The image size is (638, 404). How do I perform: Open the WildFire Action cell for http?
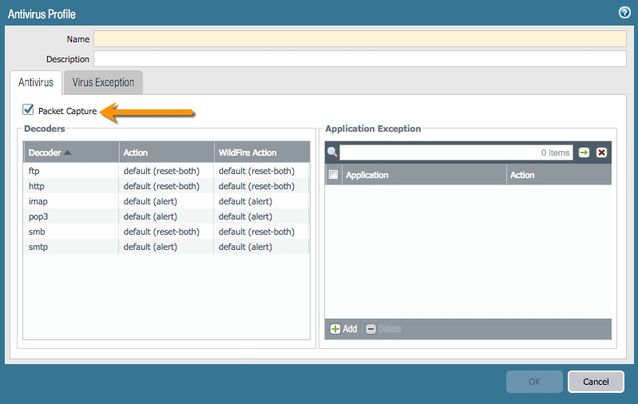[x=260, y=186]
